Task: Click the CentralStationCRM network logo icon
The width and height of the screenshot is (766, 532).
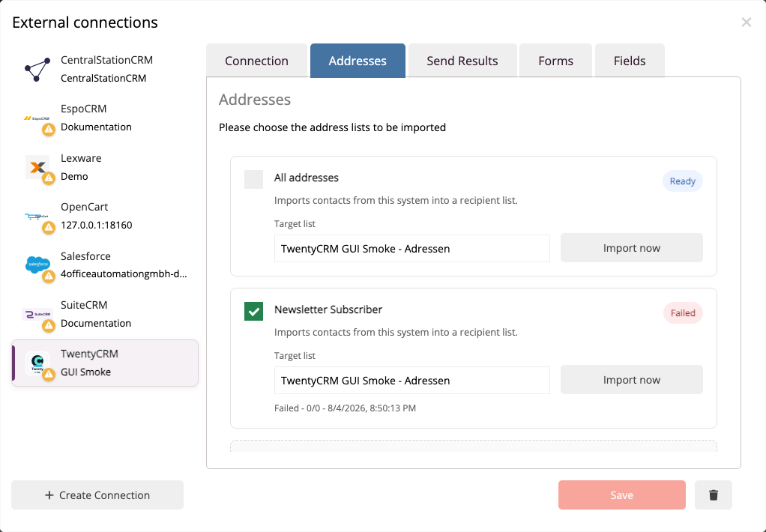Action: click(x=37, y=70)
